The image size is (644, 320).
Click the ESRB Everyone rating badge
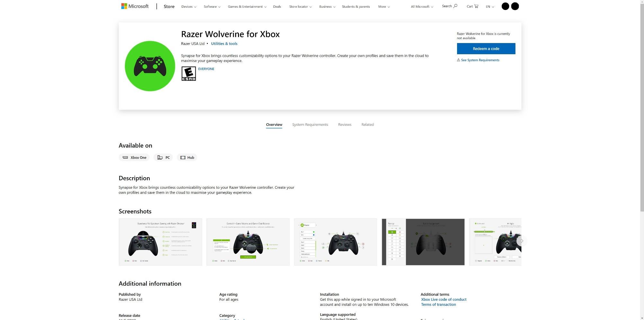click(x=189, y=74)
